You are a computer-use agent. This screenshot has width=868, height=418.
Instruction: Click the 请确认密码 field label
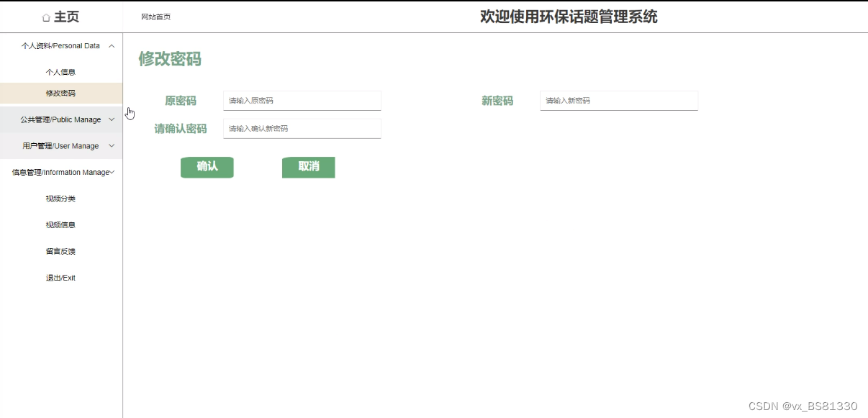(181, 129)
